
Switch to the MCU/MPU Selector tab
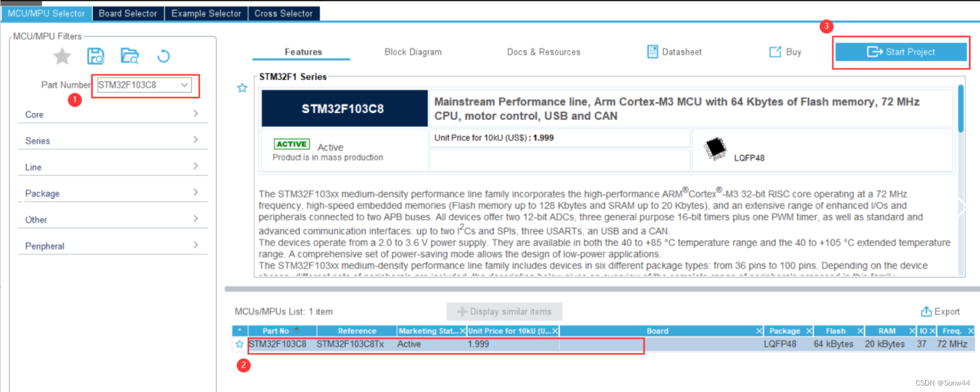46,13
